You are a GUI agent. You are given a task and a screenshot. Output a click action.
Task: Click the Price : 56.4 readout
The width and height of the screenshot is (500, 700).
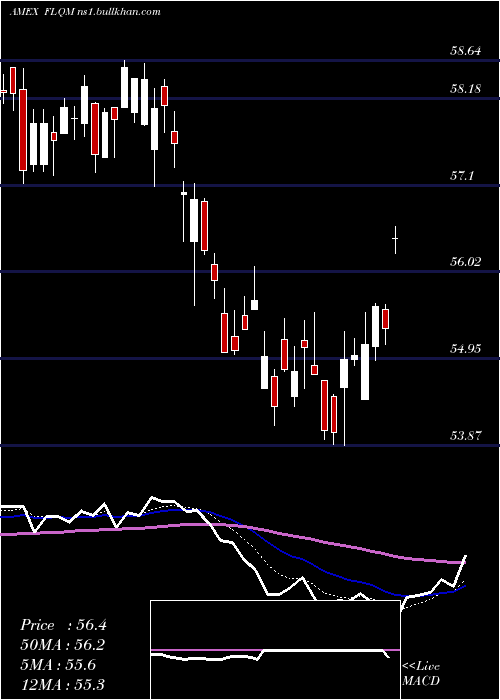tap(63, 625)
